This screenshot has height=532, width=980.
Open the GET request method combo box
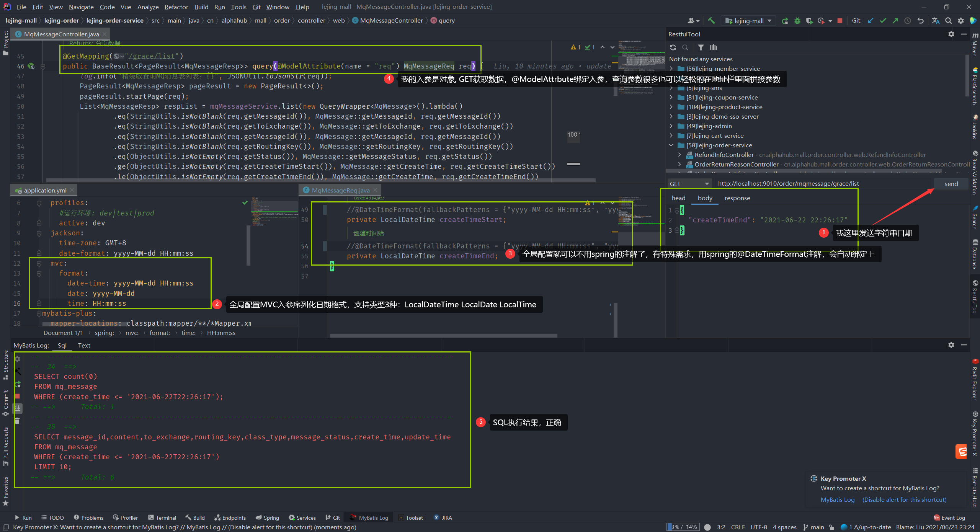point(689,184)
